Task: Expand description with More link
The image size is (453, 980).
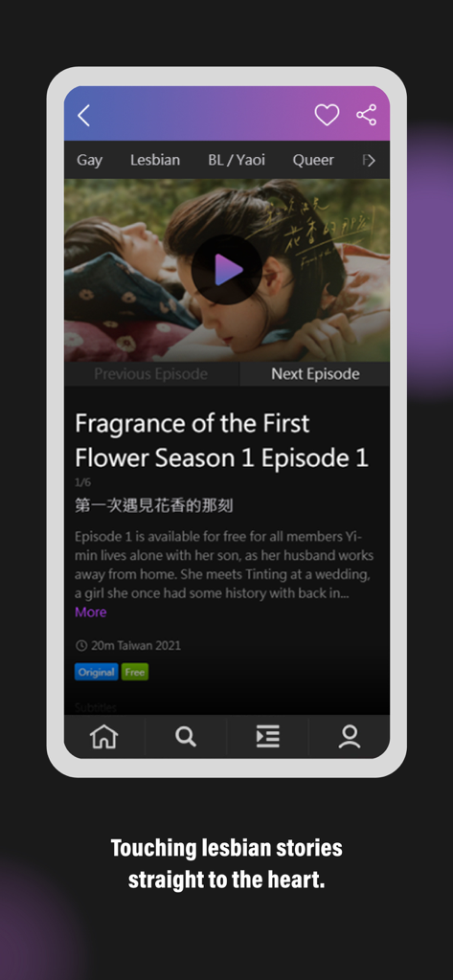Action: [x=91, y=612]
